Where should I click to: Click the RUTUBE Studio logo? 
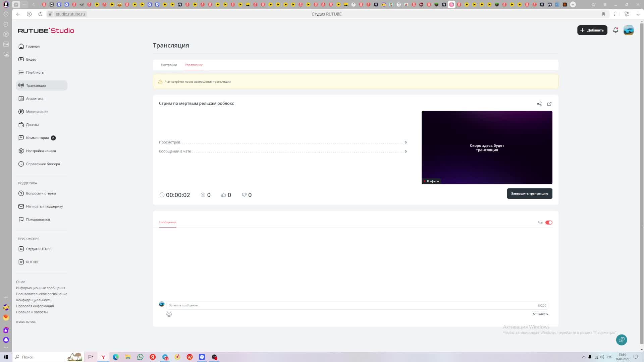46,31
